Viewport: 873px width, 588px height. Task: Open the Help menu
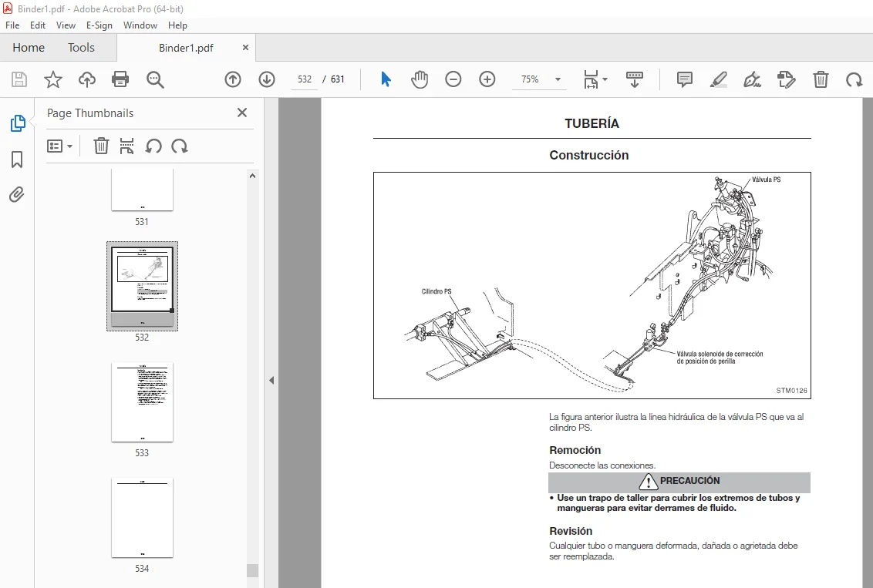177,25
